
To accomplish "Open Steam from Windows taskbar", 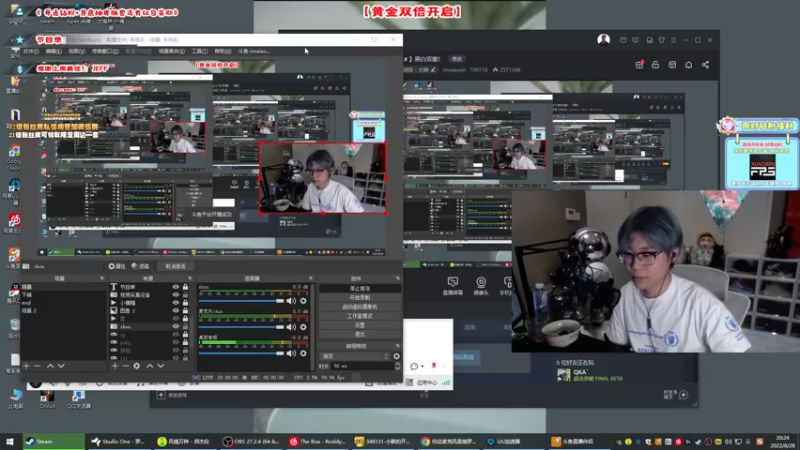I will [x=53, y=441].
